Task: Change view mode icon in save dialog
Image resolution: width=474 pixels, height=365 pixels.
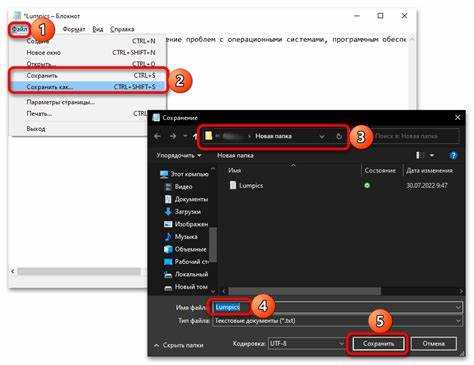Action: click(420, 155)
